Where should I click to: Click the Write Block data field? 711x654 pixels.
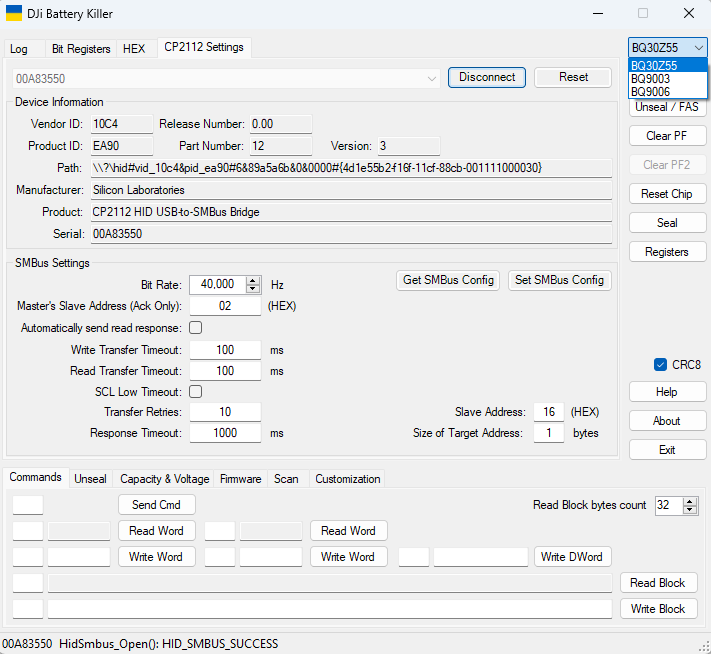330,609
